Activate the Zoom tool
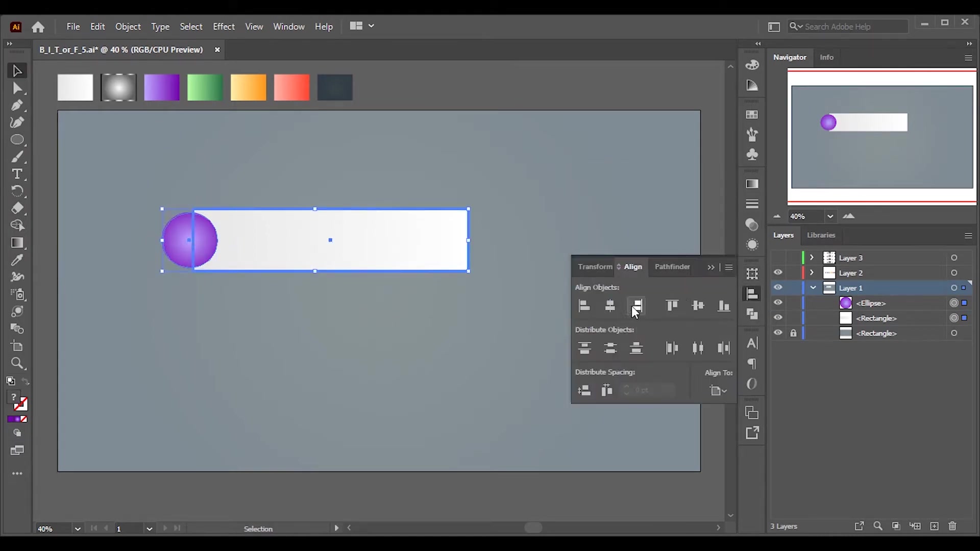The width and height of the screenshot is (980, 551). click(17, 363)
